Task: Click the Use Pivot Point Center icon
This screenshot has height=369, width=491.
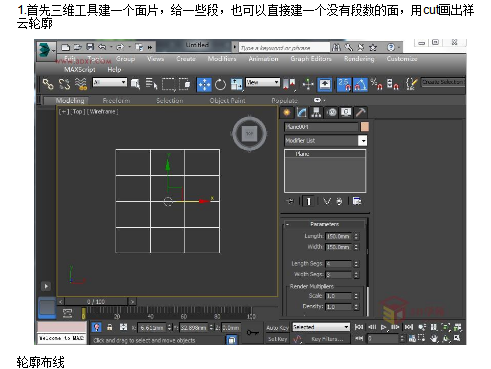Action: [x=289, y=84]
